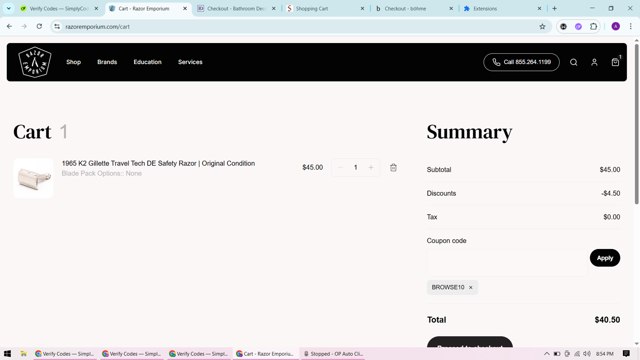The image size is (640, 360).
Task: Remove the BROWSE10 coupon with its X
Action: point(471,287)
